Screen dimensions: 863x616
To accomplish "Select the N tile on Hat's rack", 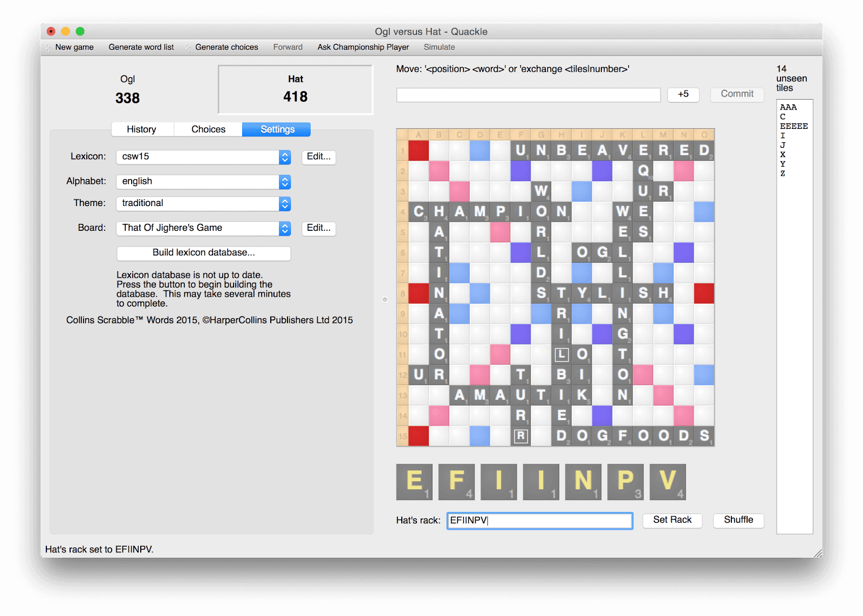I will pos(583,482).
